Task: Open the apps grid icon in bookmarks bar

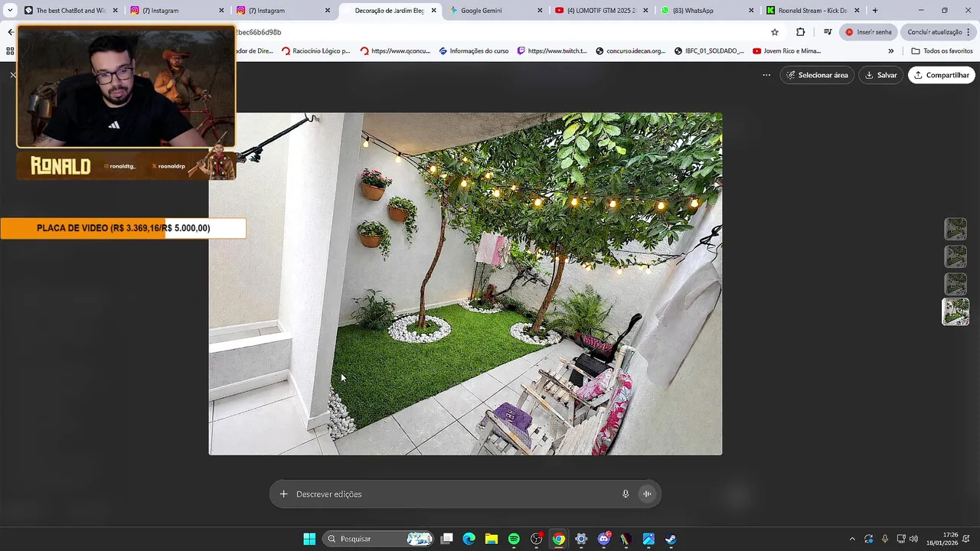Action: (10, 51)
